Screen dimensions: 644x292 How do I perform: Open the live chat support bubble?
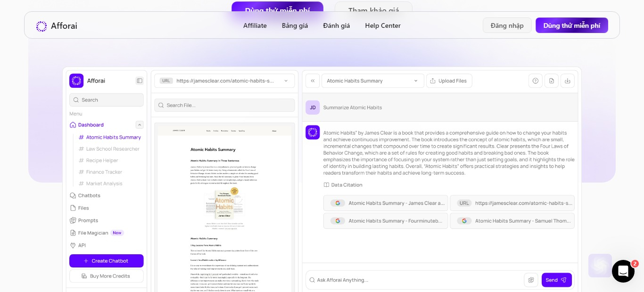623,271
